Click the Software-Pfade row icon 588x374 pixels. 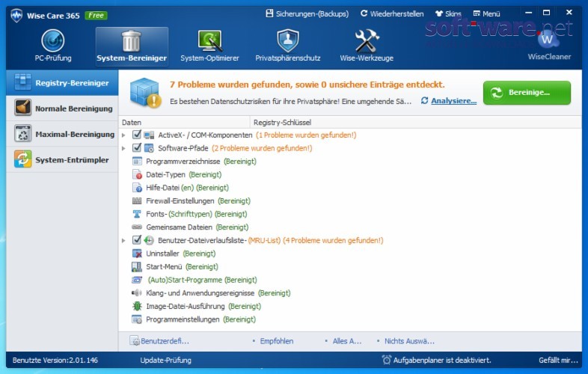pyautogui.click(x=149, y=148)
